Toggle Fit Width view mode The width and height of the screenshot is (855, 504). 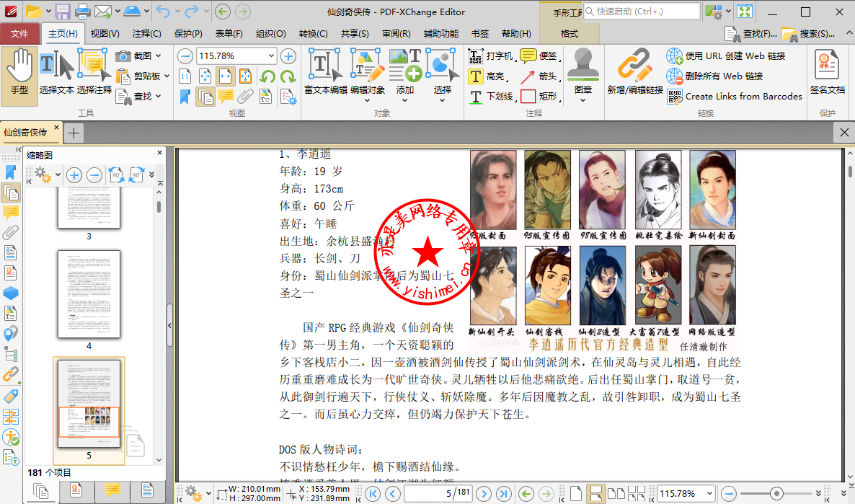tap(225, 76)
